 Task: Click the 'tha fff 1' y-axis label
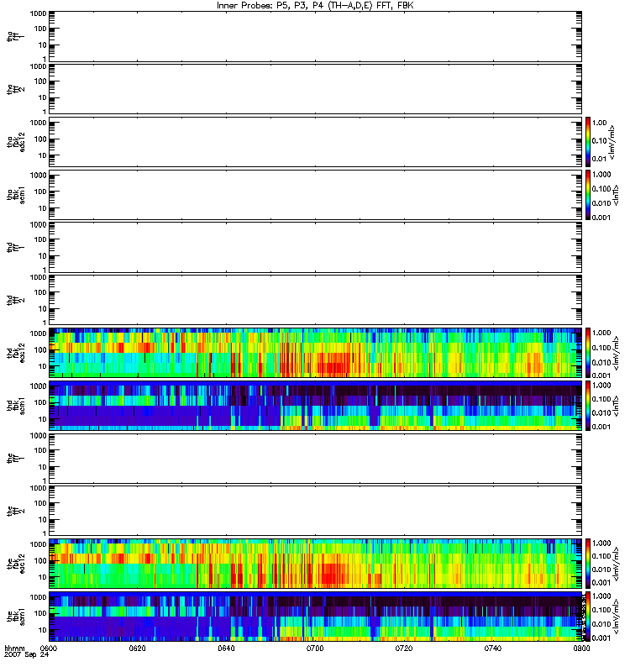[x=15, y=36]
